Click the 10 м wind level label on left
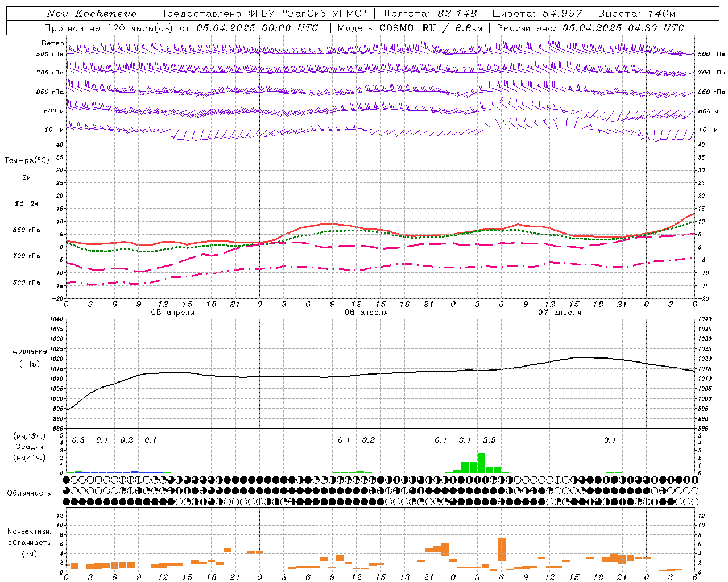The width and height of the screenshot is (728, 582). point(55,130)
